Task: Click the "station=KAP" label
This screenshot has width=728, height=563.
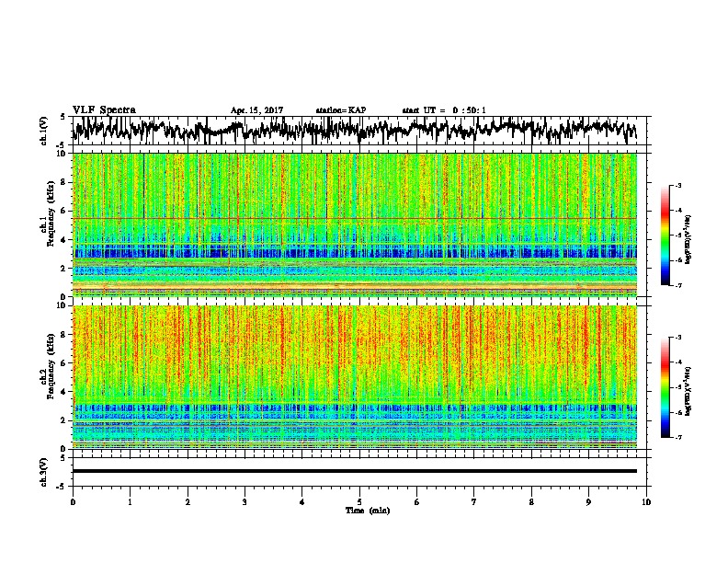Action: [341, 110]
